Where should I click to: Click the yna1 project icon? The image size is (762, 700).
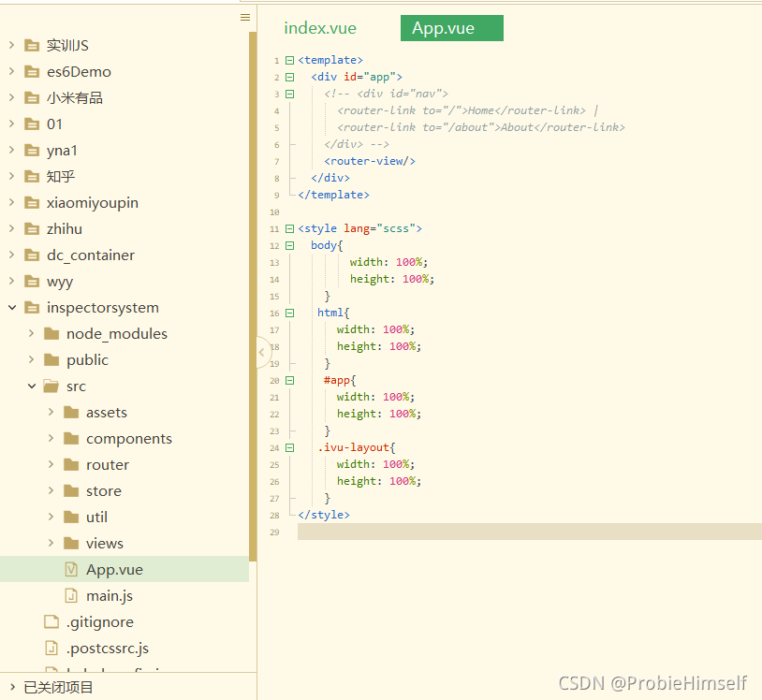[x=32, y=151]
